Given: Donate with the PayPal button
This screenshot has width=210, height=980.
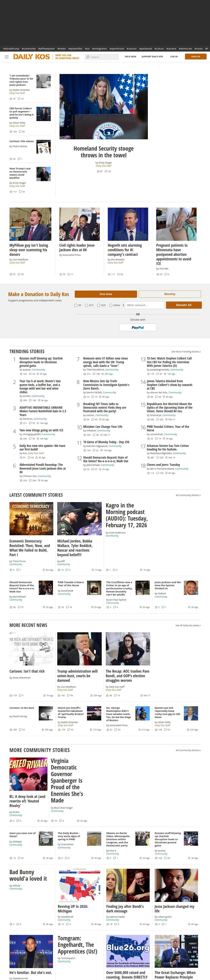Looking at the screenshot, I should pyautogui.click(x=138, y=327).
